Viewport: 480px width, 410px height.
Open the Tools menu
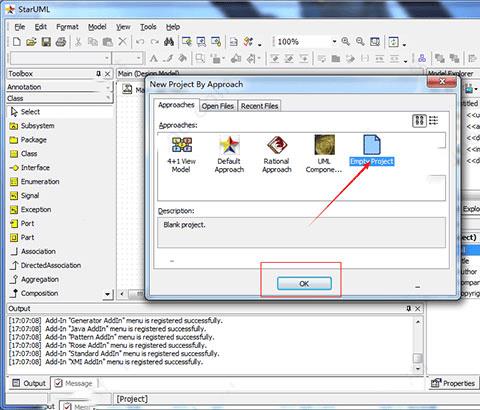click(148, 27)
